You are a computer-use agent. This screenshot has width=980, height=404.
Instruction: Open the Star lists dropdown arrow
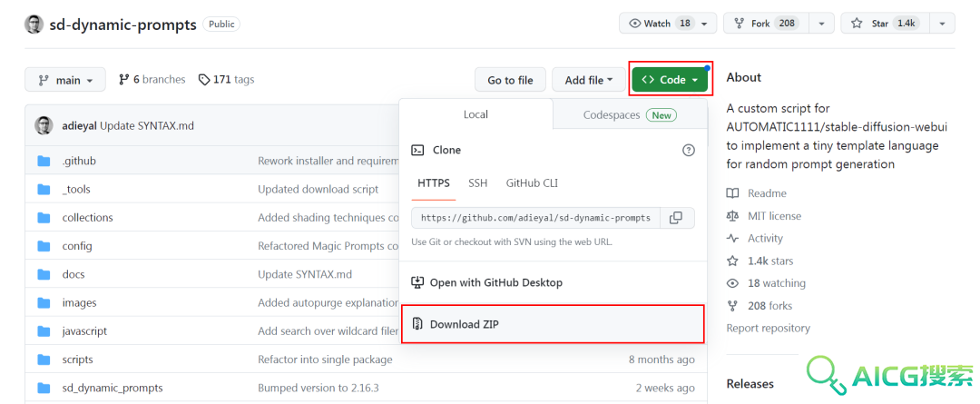coord(942,24)
